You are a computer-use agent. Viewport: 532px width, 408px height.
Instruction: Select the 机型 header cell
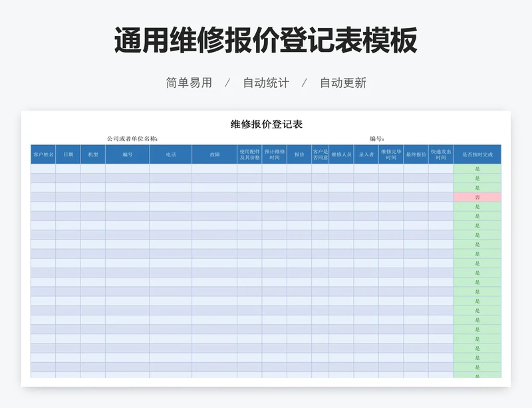[93, 154]
